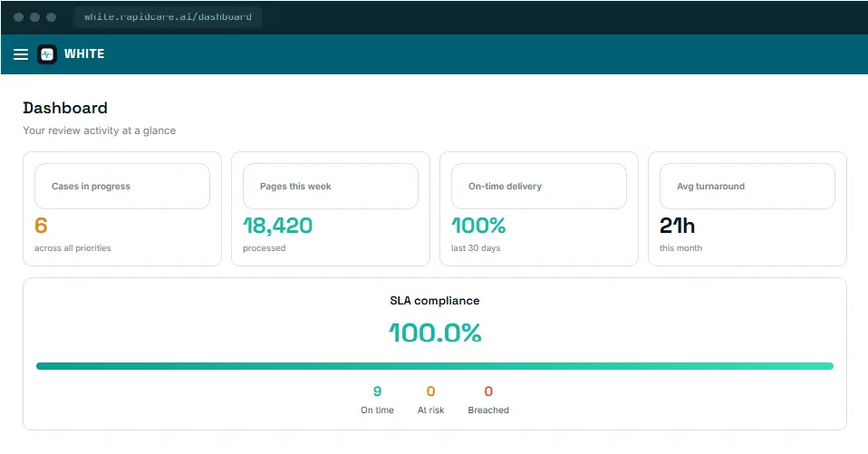Click the WHITE brand name
The width and height of the screenshot is (868, 454).
pos(84,54)
